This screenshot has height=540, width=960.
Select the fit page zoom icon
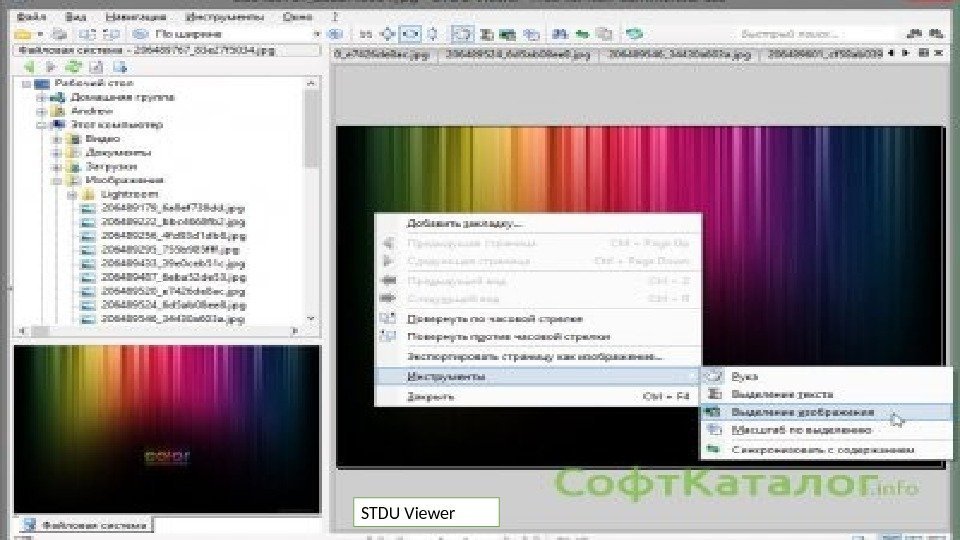coord(388,34)
